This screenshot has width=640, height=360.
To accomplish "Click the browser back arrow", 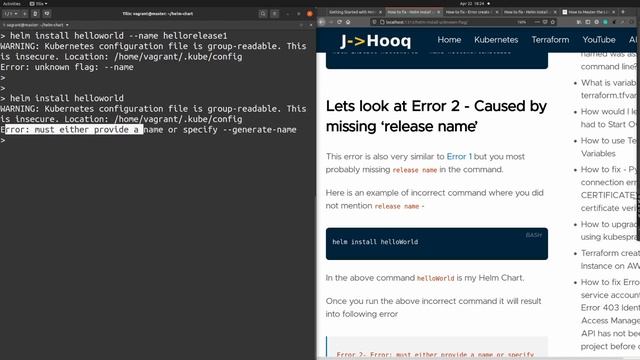I will [x=322, y=22].
